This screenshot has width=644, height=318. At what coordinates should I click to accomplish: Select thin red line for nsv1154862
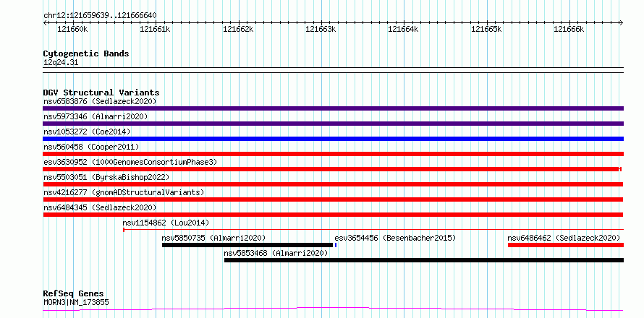pyautogui.click(x=373, y=230)
